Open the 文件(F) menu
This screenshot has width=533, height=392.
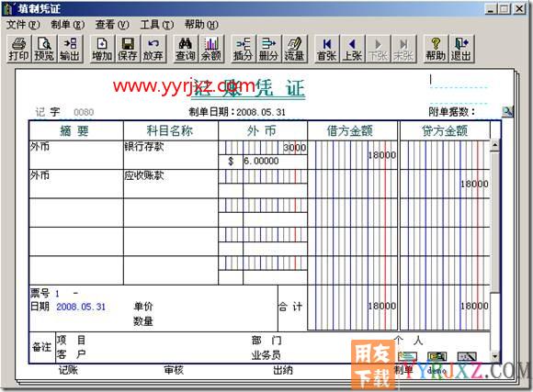tap(23, 25)
